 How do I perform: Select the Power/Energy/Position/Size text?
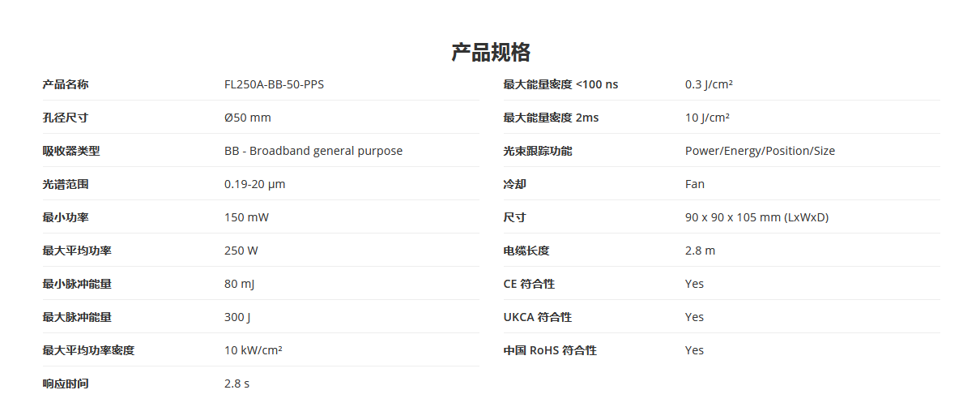point(760,151)
